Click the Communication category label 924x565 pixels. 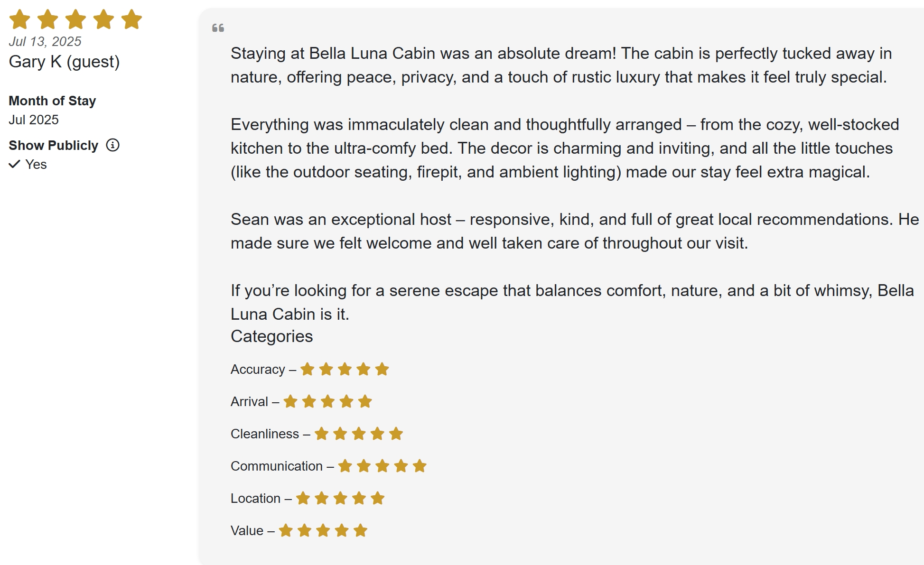277,466
